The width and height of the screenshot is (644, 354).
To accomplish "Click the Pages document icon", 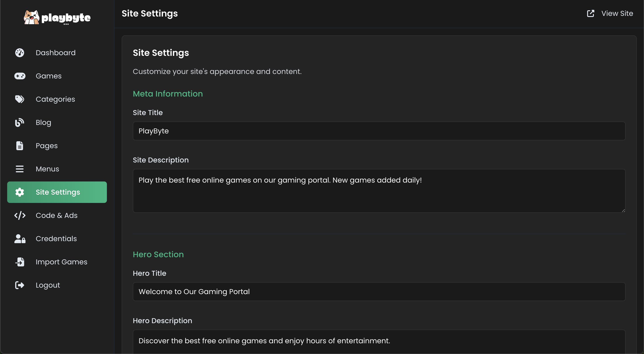I will [20, 146].
